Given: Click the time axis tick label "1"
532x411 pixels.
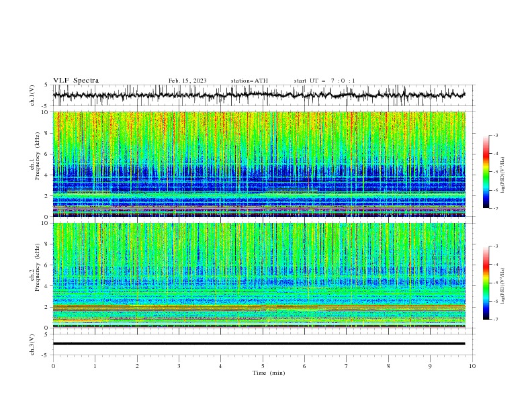Looking at the screenshot, I should [x=95, y=366].
